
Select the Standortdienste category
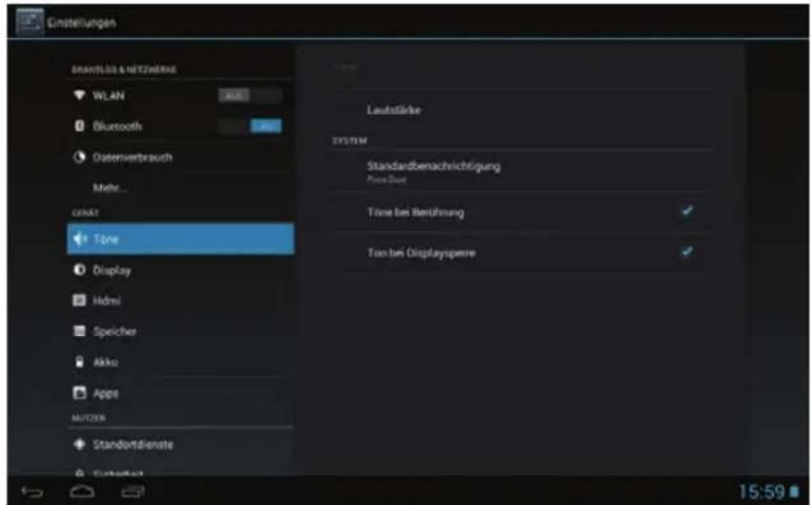(180, 445)
